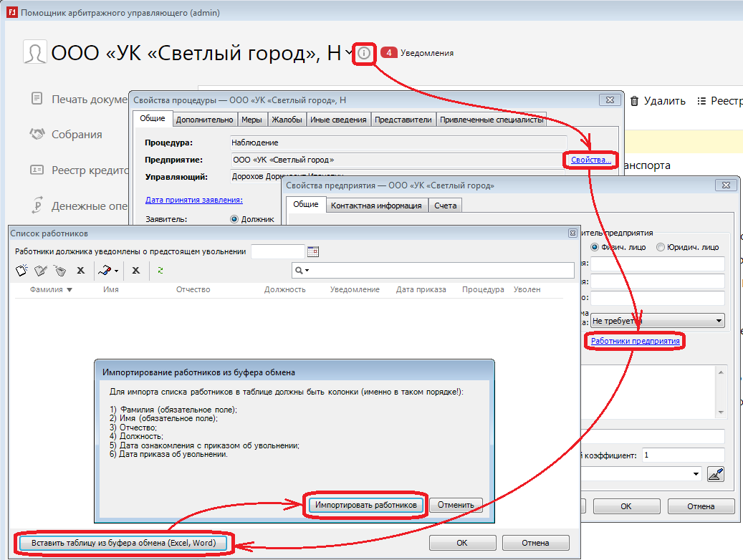Open the search options magnifier dropdown

(x=302, y=270)
